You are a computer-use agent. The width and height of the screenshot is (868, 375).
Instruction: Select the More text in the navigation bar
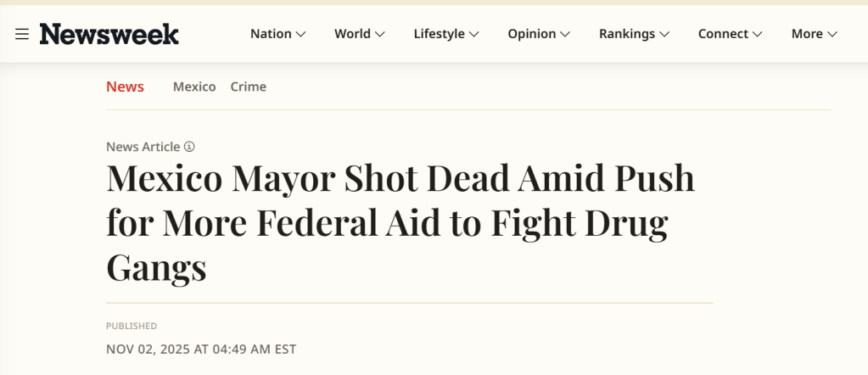coord(807,34)
